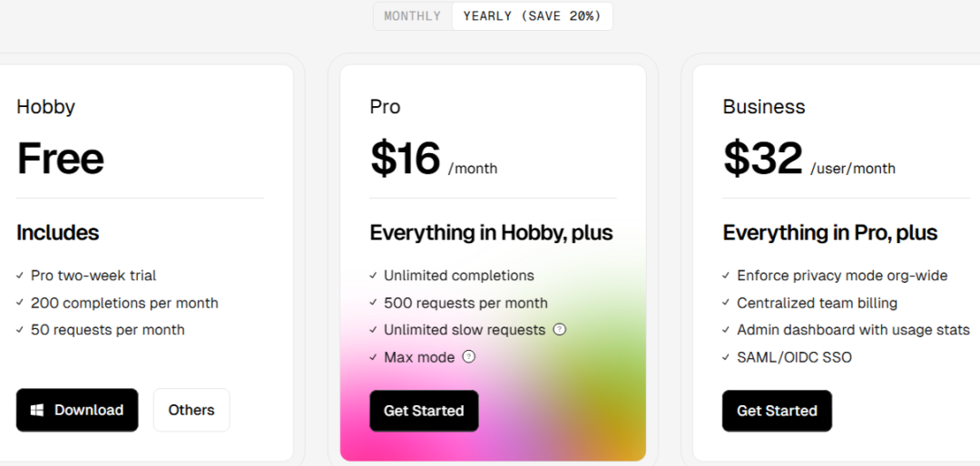The width and height of the screenshot is (980, 466).
Task: Click checkmark beside Unlimited completions
Action: point(373,275)
